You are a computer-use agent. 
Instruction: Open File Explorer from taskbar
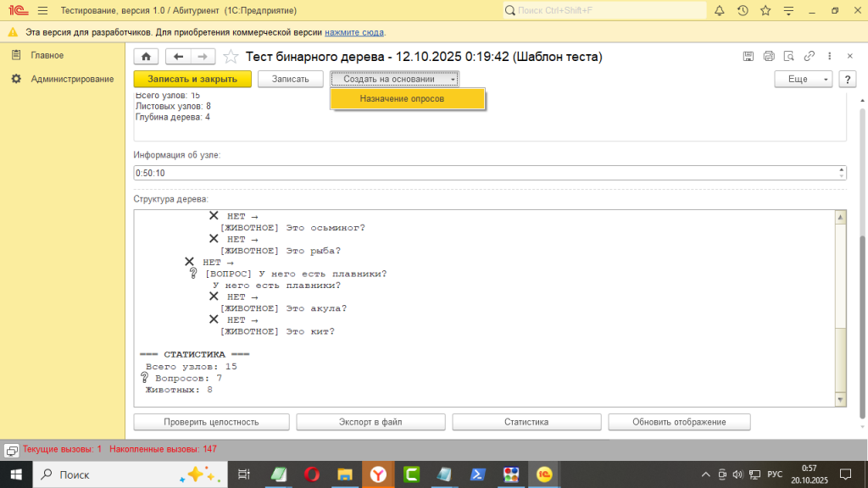coord(345,474)
